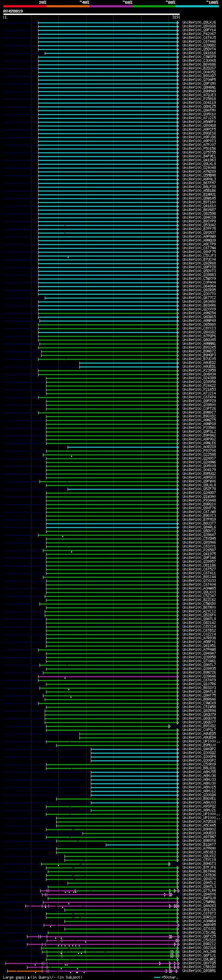Open hit UniRef100_P42067
Image resolution: width=222 pixels, height=980 pixels.
pyautogui.click(x=199, y=34)
